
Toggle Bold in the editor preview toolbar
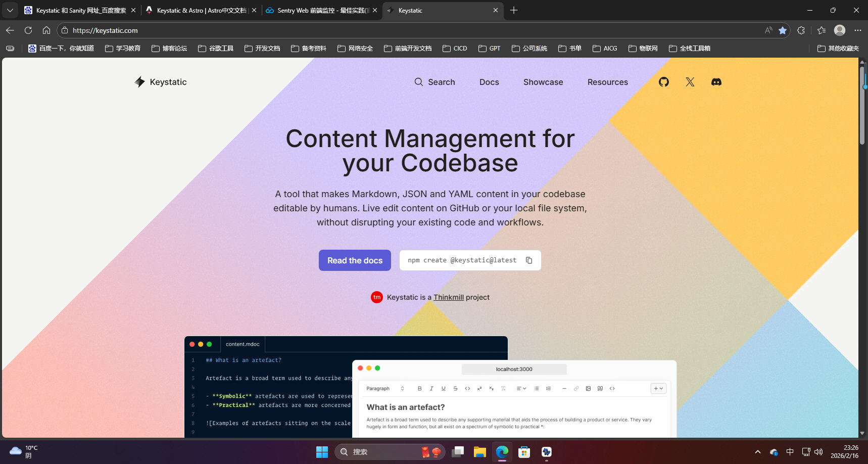click(x=419, y=389)
